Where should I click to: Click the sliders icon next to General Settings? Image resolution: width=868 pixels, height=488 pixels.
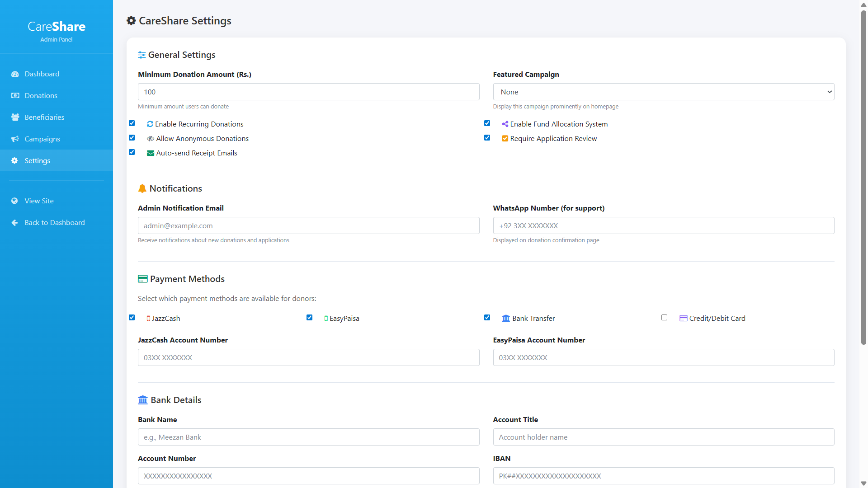[x=142, y=55]
